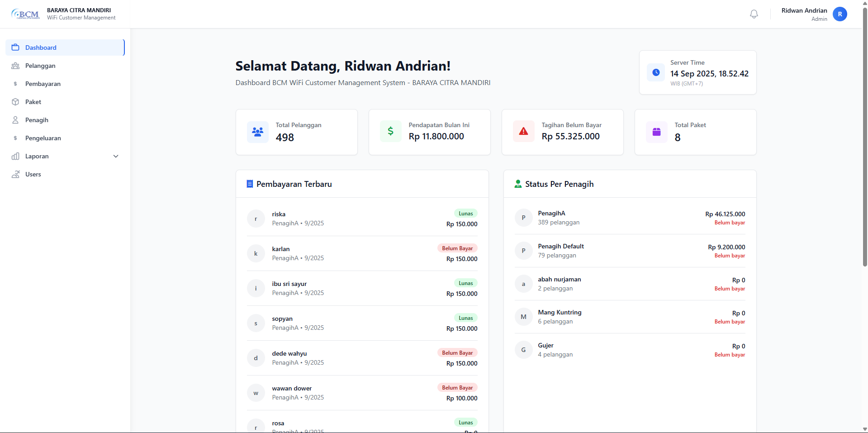Open the Paket sidebar item
Screen dimensions: 868x433
click(x=33, y=102)
